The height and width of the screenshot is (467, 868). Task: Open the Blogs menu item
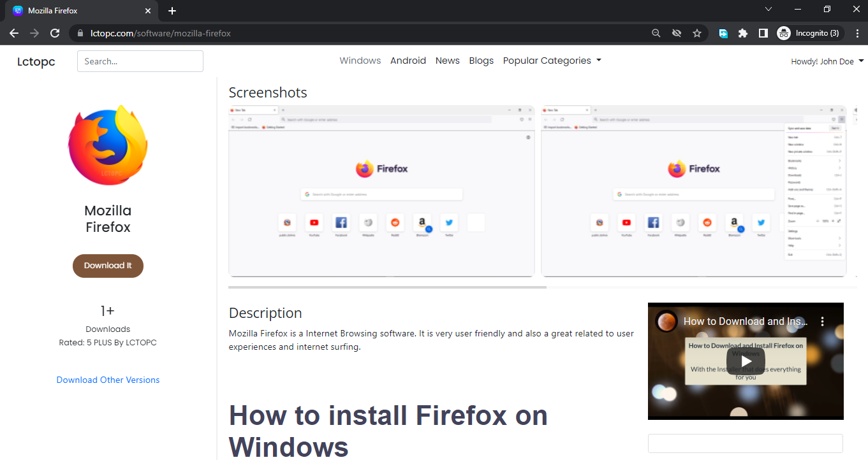click(x=482, y=61)
